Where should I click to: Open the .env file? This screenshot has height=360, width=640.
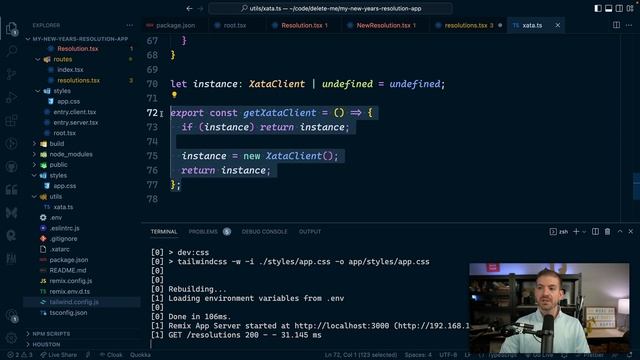click(x=56, y=218)
